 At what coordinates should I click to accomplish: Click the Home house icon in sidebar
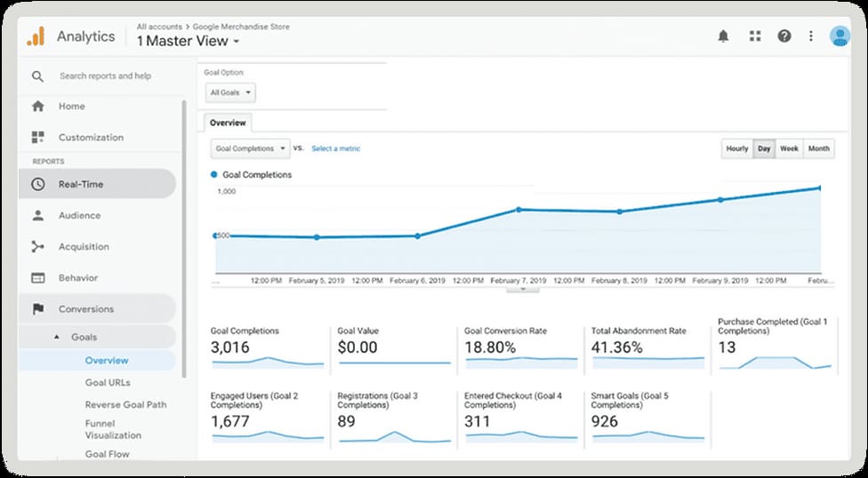click(x=37, y=107)
